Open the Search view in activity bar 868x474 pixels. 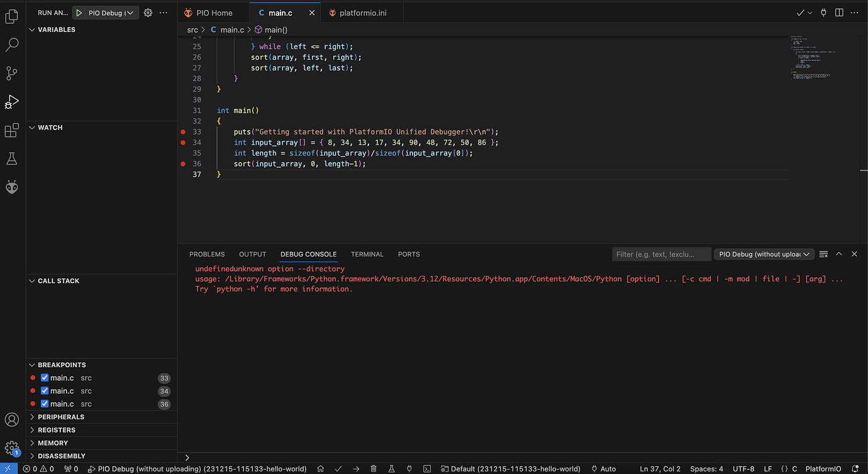click(x=12, y=45)
